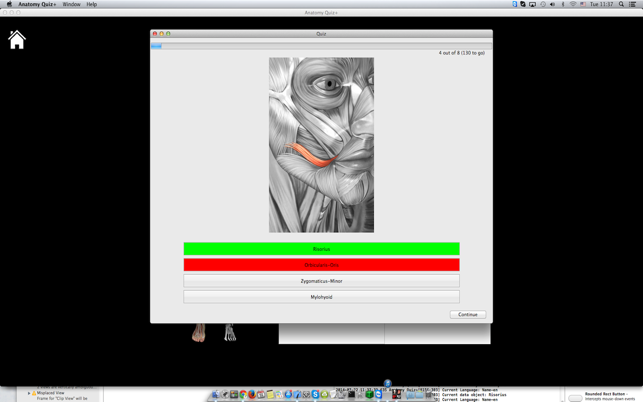Click the volume icon in menu bar
The image size is (643, 402).
click(552, 4)
